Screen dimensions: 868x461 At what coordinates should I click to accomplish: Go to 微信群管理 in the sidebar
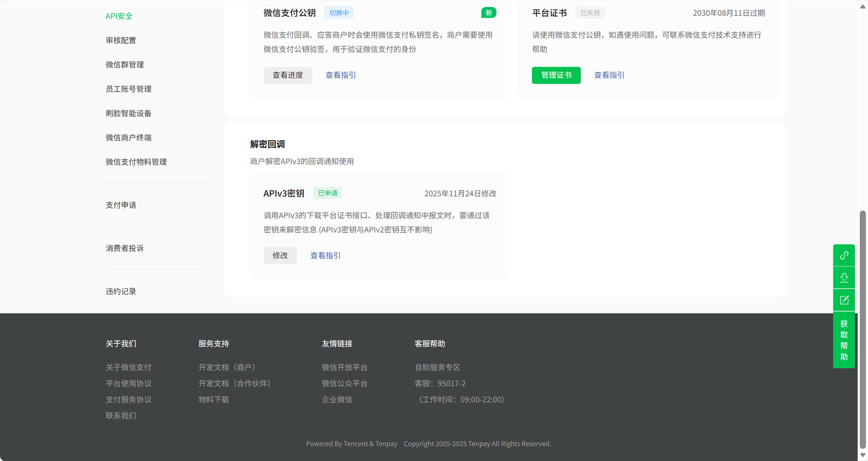tap(125, 65)
